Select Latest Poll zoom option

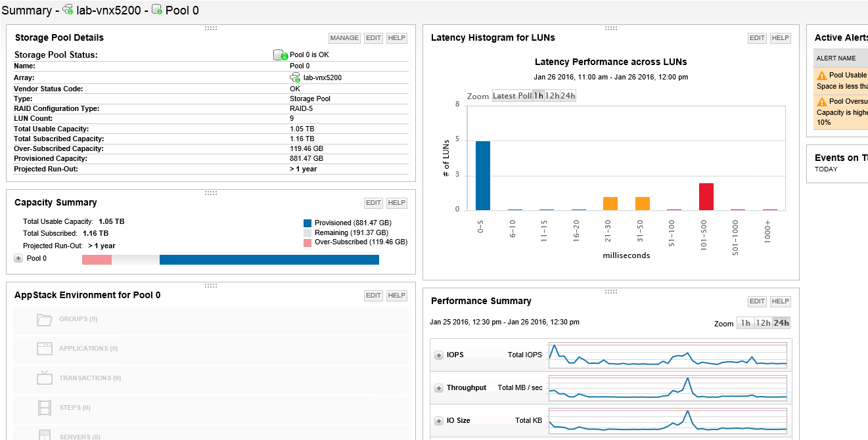tap(512, 96)
